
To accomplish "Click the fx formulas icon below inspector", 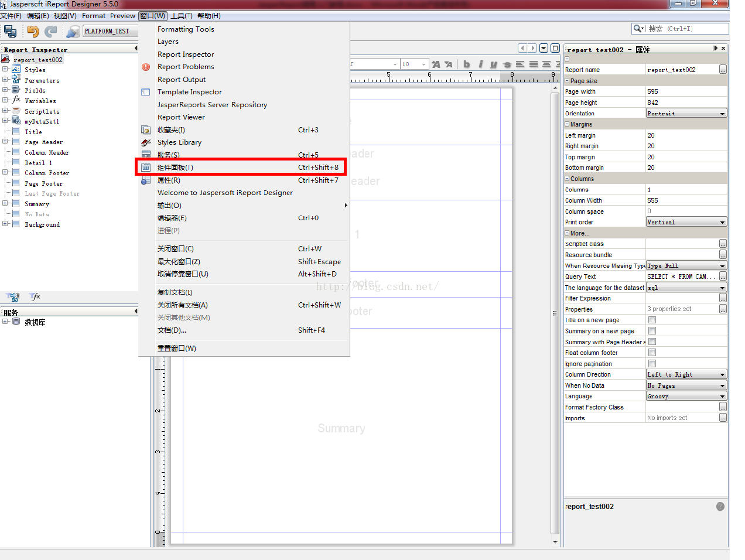I will 35,296.
